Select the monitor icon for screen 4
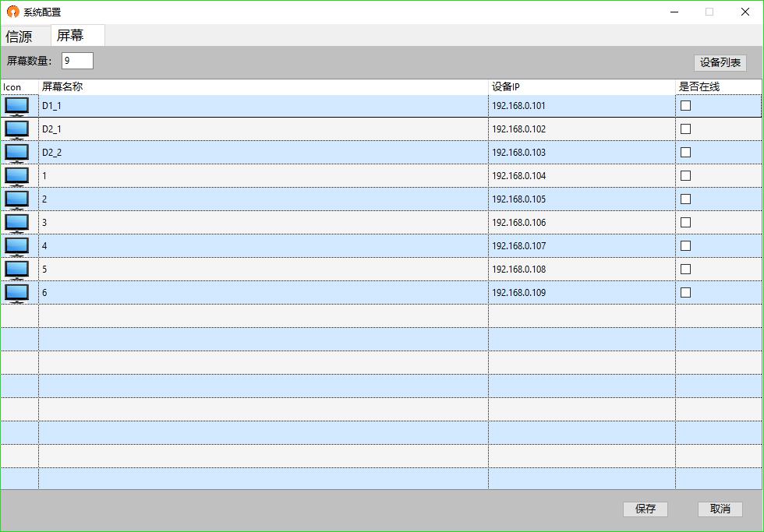The image size is (764, 532). point(17,246)
